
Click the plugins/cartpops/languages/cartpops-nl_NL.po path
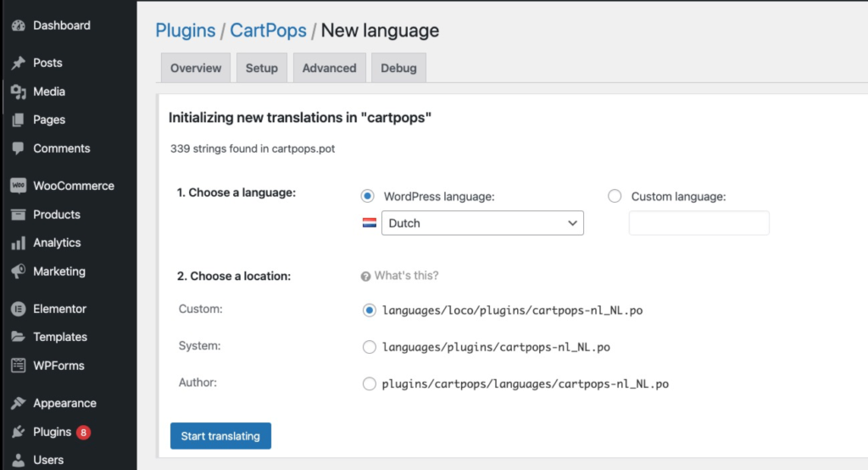click(526, 383)
